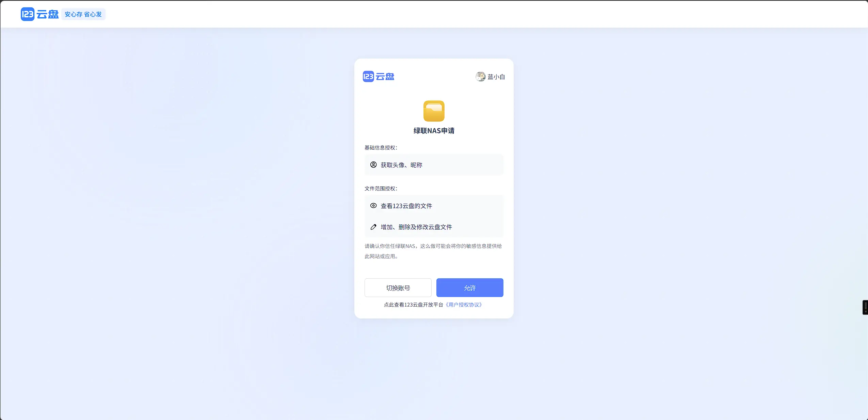Click the 增加、删除及修改云盘文件 permission text
The height and width of the screenshot is (420, 868).
tap(416, 227)
